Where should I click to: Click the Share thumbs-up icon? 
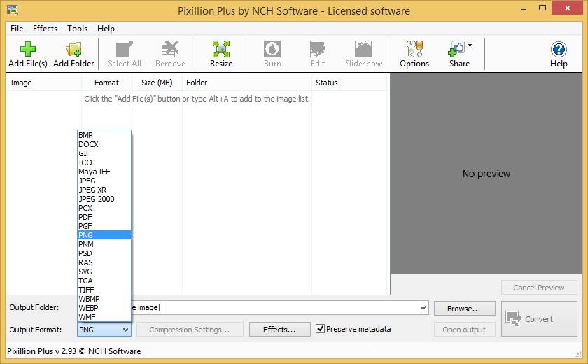pyautogui.click(x=456, y=50)
